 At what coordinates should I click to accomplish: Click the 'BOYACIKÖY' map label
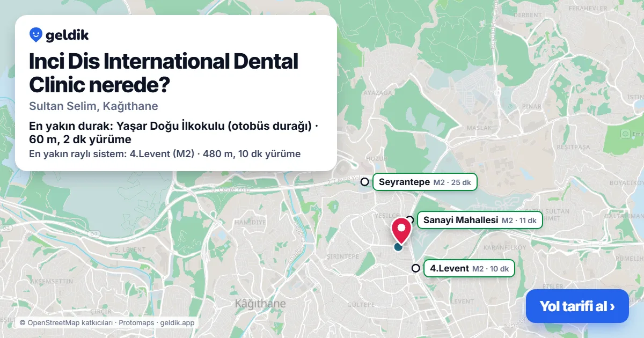(628, 183)
